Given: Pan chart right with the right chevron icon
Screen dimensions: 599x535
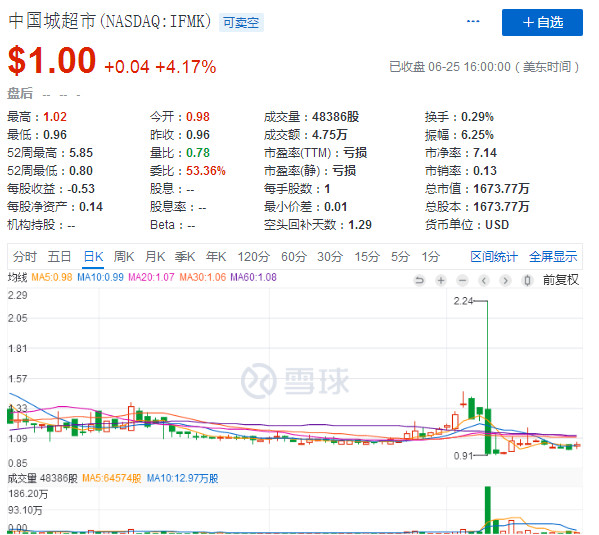Looking at the screenshot, I should (505, 280).
